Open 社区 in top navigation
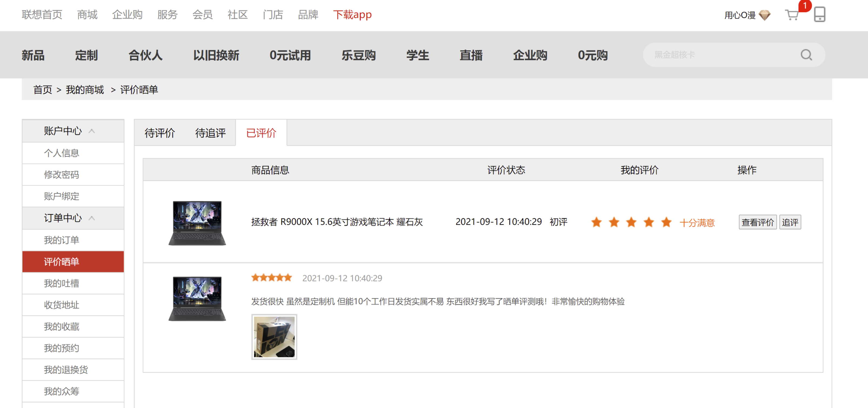The width and height of the screenshot is (868, 408). (x=237, y=15)
